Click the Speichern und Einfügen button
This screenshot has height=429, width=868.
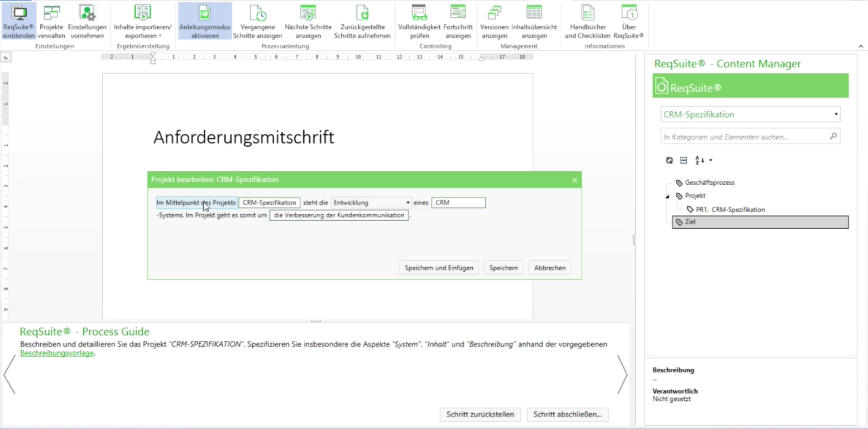point(438,268)
